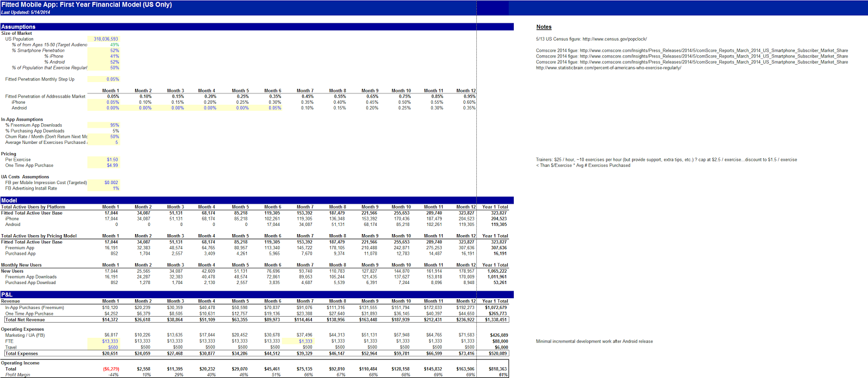Image resolution: width=868 pixels, height=378 pixels.
Task: Click the 'Trainers: $25 / hour' pricing note
Action: click(666, 160)
